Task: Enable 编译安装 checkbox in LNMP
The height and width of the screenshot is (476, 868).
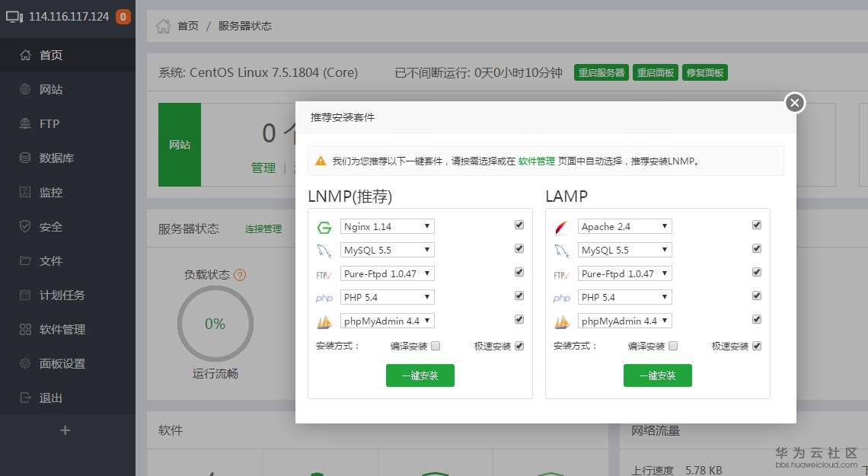Action: click(436, 346)
